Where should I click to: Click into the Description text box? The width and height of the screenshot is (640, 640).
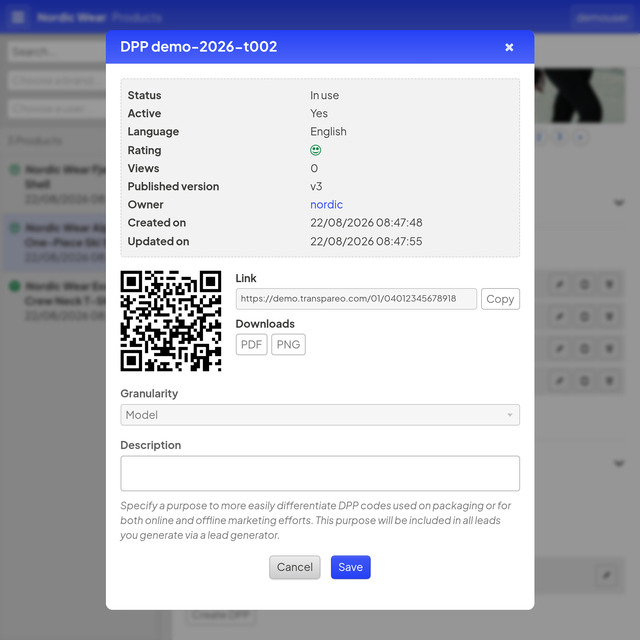coord(320,473)
